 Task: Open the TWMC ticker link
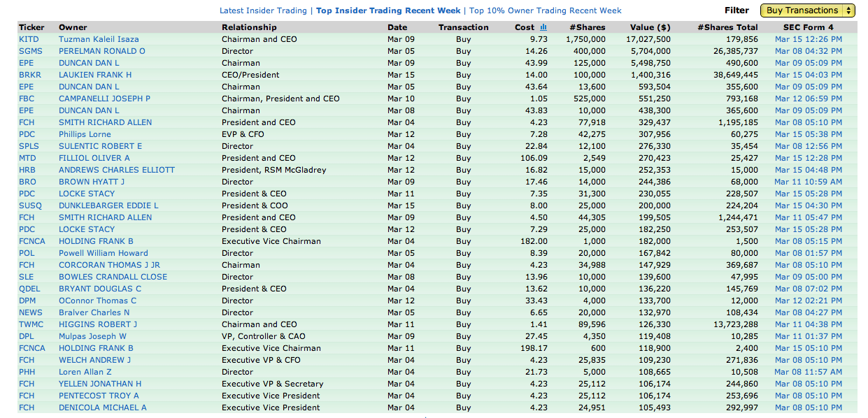point(31,324)
